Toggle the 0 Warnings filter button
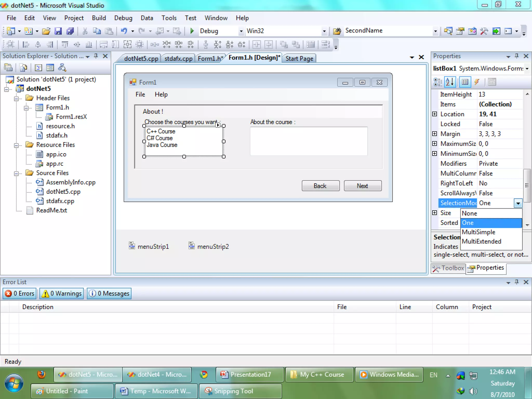This screenshot has width=532, height=399. 62,293
